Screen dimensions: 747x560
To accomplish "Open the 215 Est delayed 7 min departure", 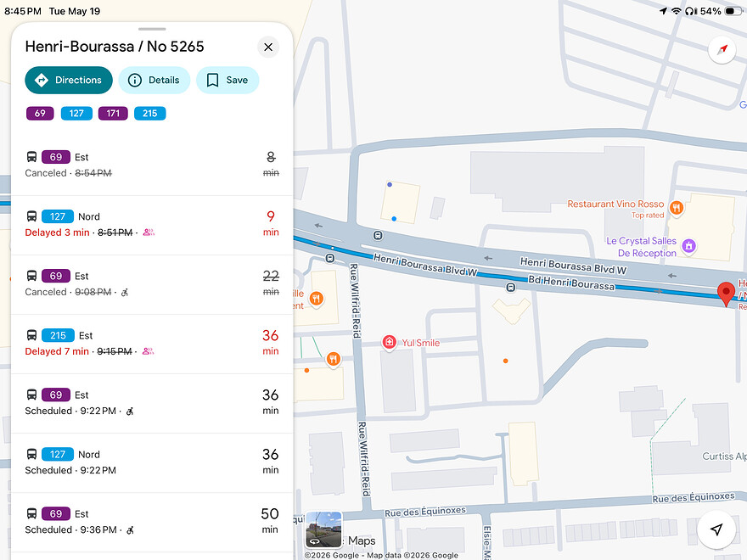I will (152, 344).
